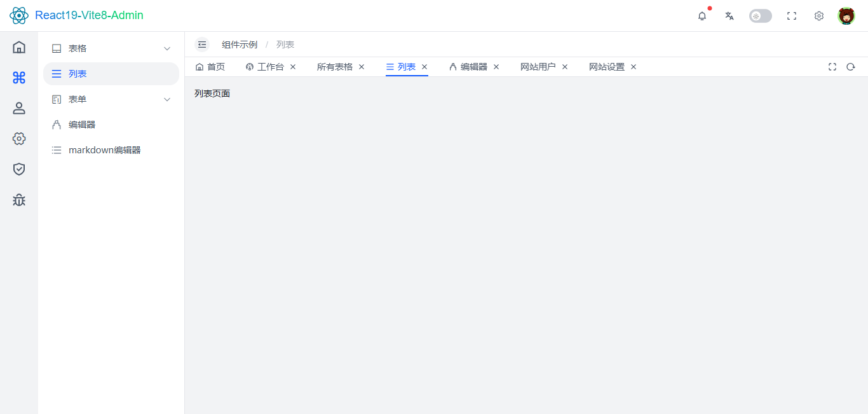The height and width of the screenshot is (414, 868).
Task: Close the 网站用户 tab
Action: (x=565, y=67)
